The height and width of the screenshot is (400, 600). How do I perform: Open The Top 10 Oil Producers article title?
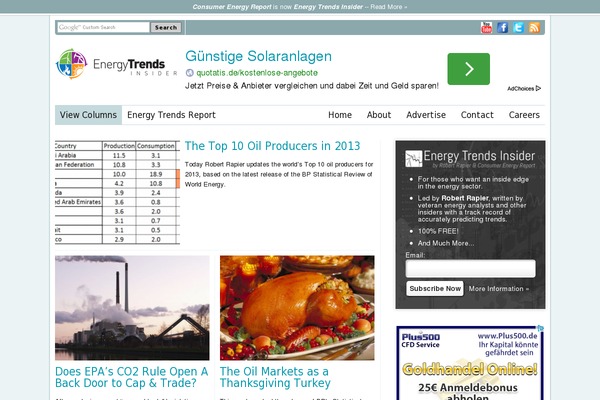(272, 146)
